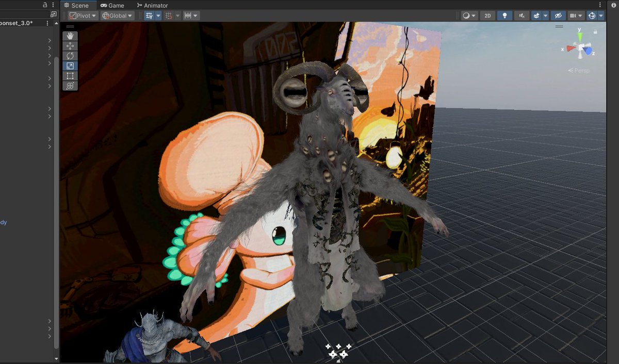Toggle 2D view mode

click(x=487, y=15)
